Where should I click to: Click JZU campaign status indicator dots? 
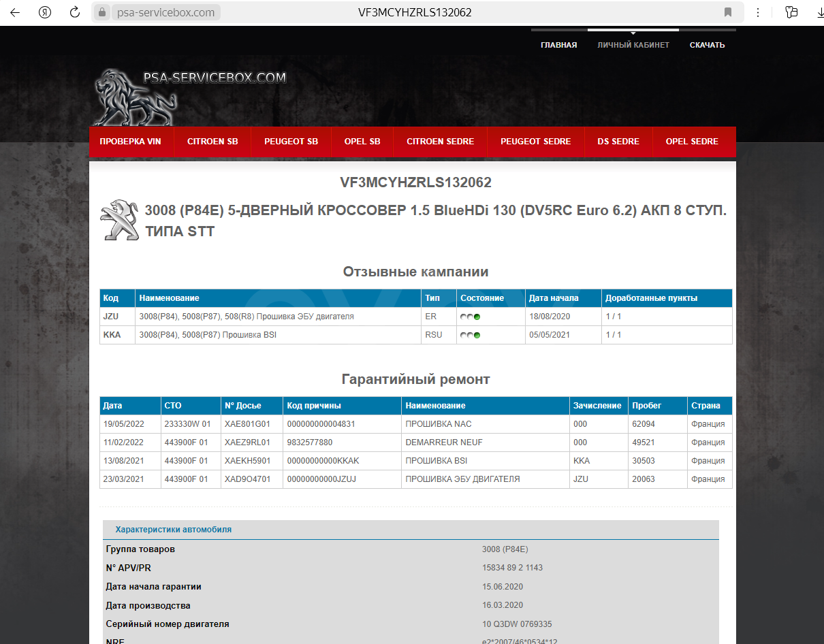pyautogui.click(x=470, y=317)
